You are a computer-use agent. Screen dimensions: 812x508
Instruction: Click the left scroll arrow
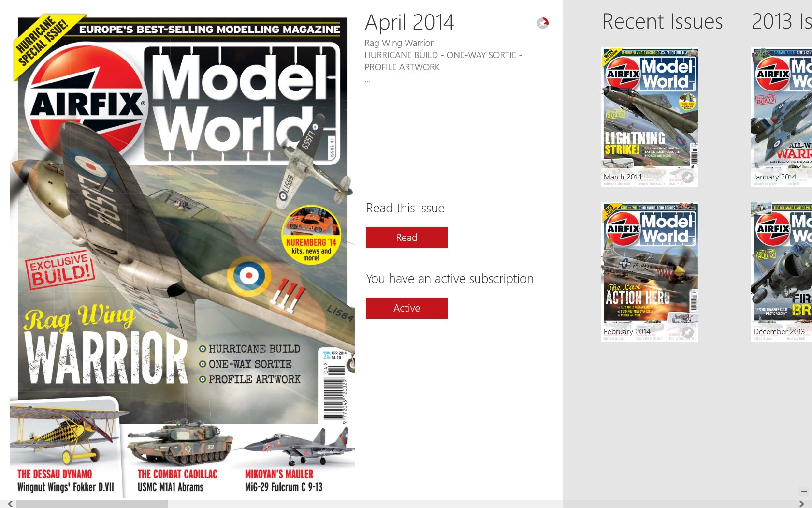click(10, 504)
